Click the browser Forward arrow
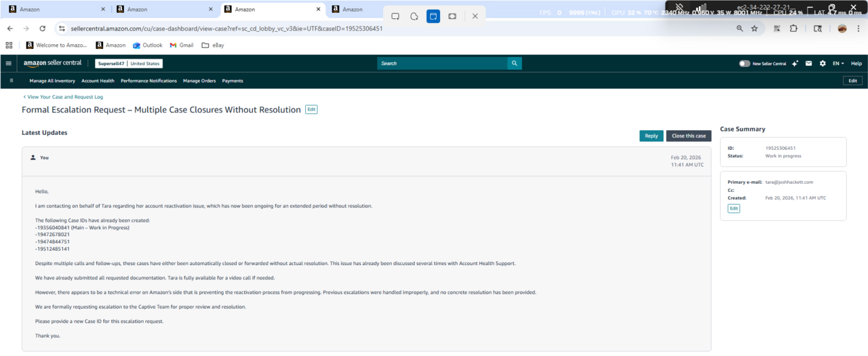Image resolution: width=868 pixels, height=356 pixels. pos(26,28)
